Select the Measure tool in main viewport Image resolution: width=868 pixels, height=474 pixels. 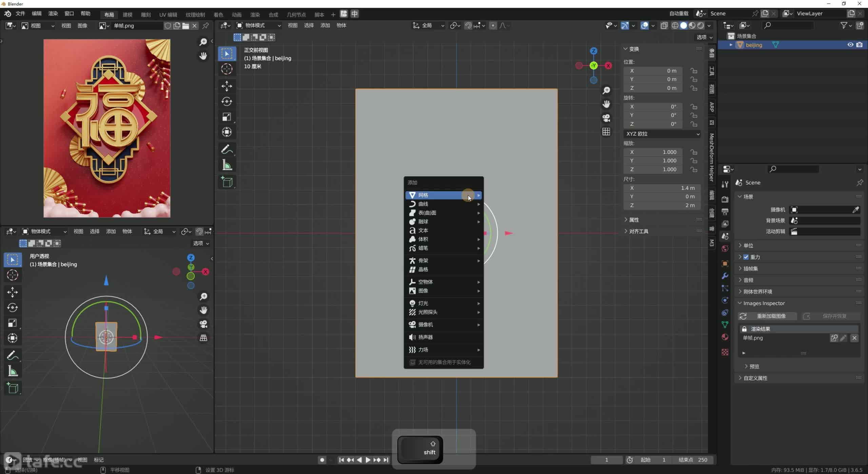tap(227, 165)
